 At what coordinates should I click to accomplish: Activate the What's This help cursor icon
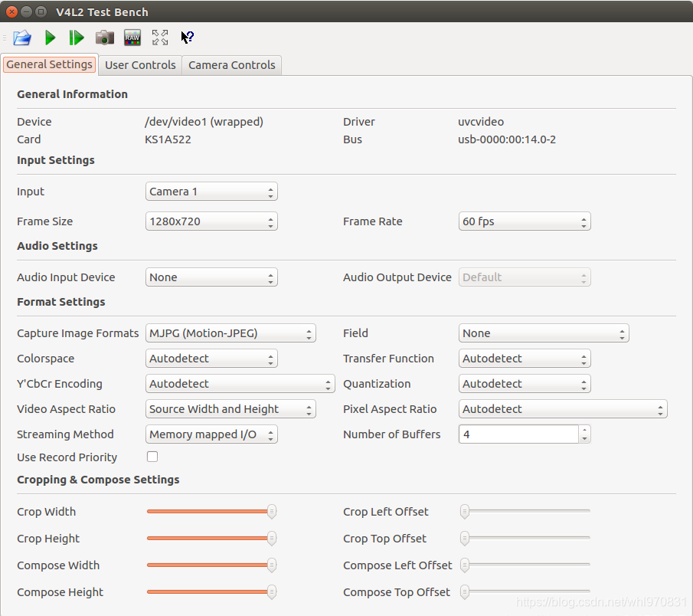[x=188, y=37]
